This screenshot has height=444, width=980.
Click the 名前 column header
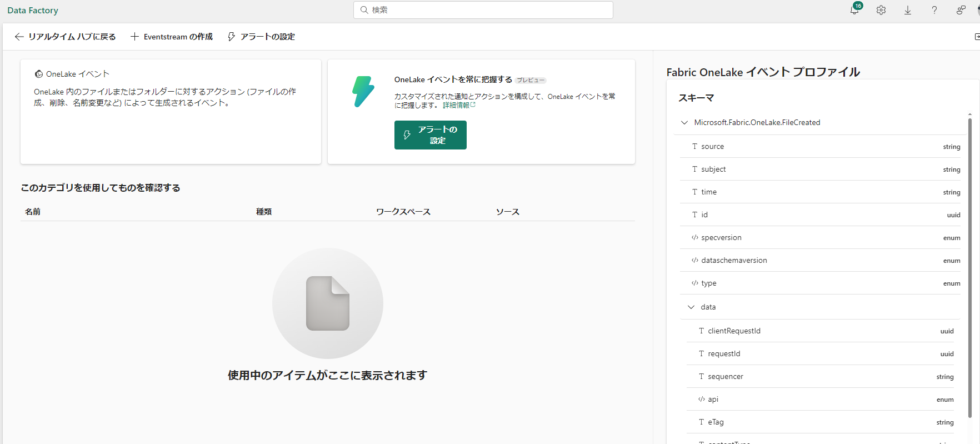coord(33,212)
